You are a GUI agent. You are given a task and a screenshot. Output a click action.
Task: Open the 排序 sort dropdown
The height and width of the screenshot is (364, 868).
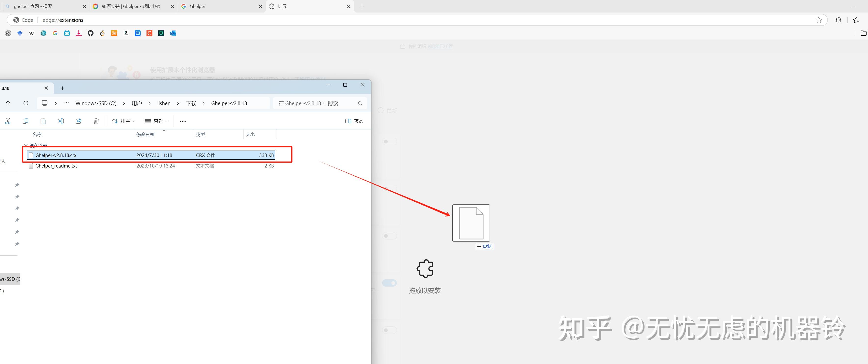click(x=123, y=121)
